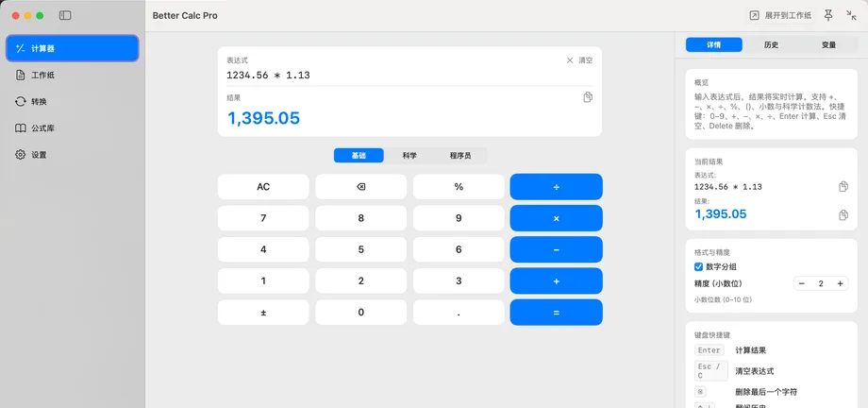Click the 删除最后一个字符 shortcut description
The width and height of the screenshot is (868, 408).
(766, 392)
